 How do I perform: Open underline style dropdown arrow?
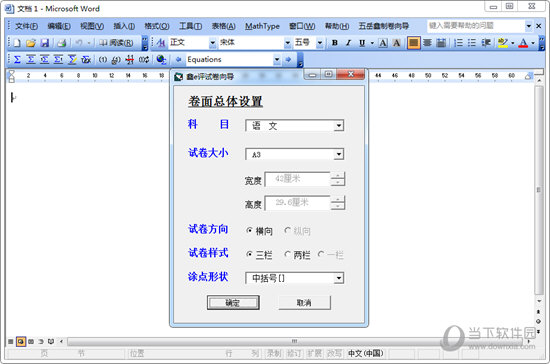tap(372, 43)
